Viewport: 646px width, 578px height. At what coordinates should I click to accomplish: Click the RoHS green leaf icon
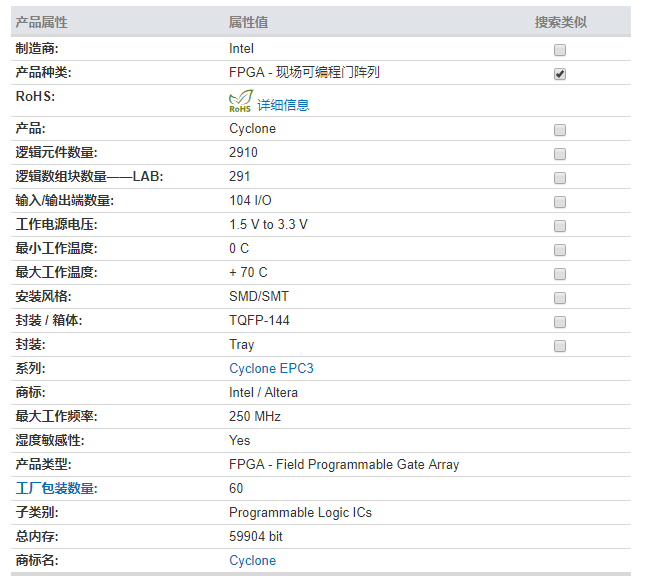241,102
